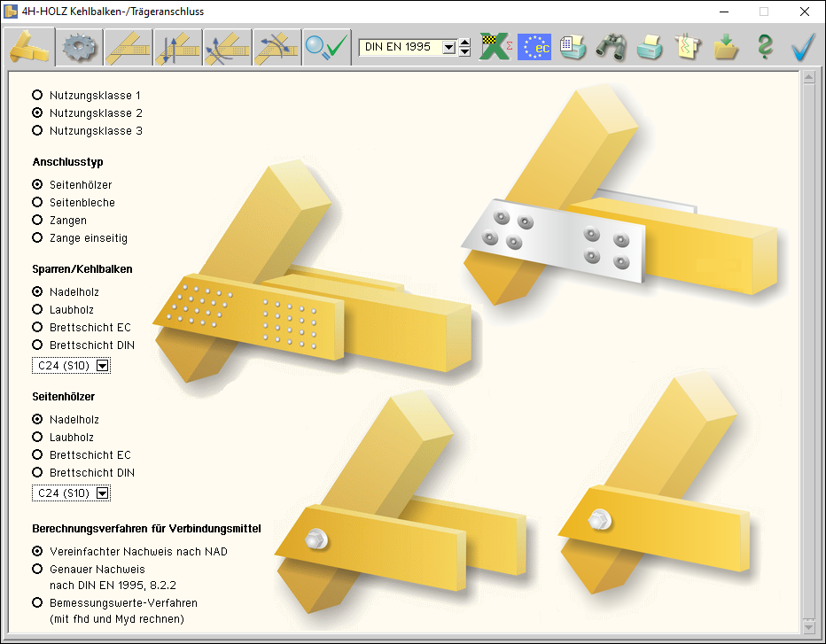Confirm with the blue checkmark icon
The image size is (826, 644).
pos(803,47)
